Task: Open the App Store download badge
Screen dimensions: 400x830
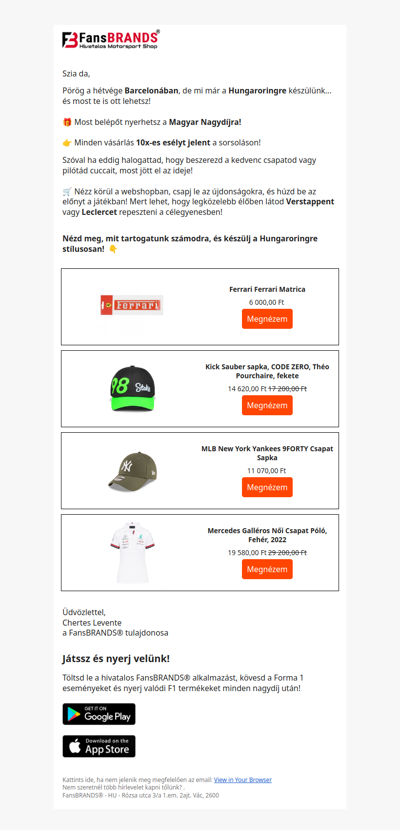Action: coord(99,746)
